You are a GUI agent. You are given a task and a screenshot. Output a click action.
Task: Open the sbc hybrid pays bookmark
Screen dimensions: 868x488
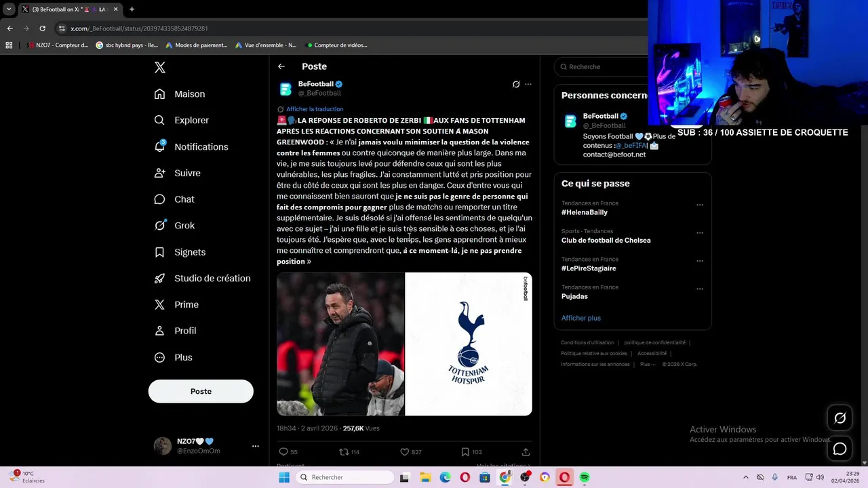click(127, 45)
